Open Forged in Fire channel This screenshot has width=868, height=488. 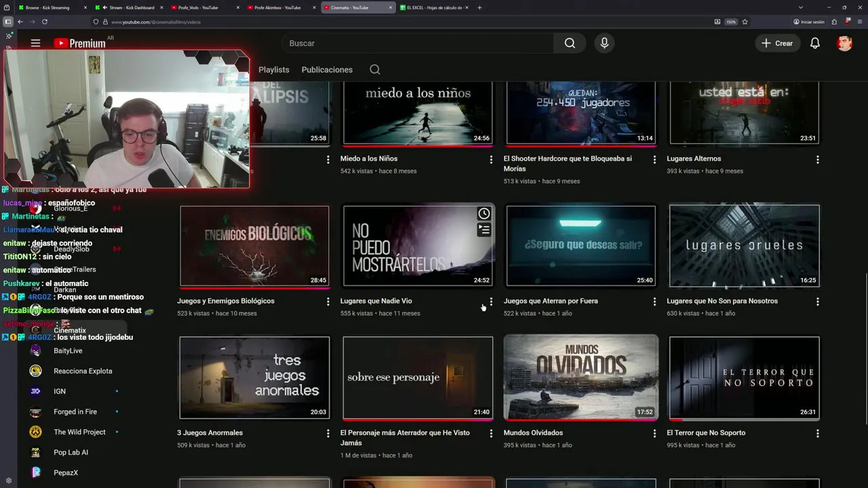75,412
